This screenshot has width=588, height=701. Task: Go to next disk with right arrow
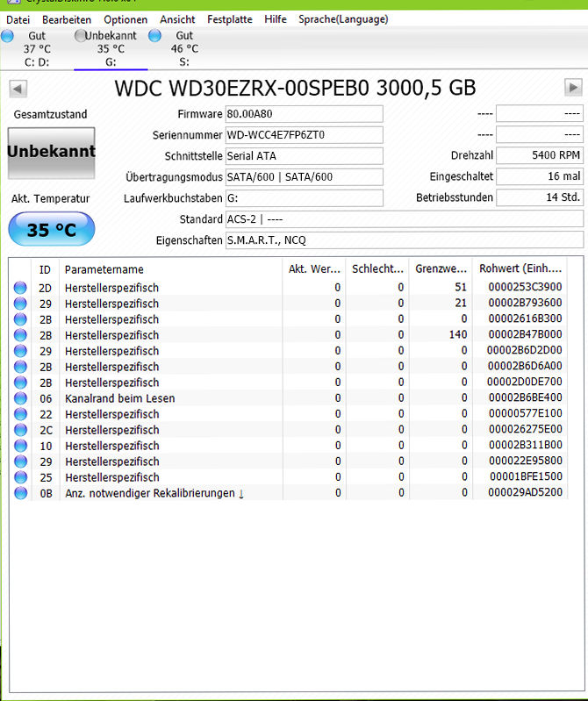[573, 88]
